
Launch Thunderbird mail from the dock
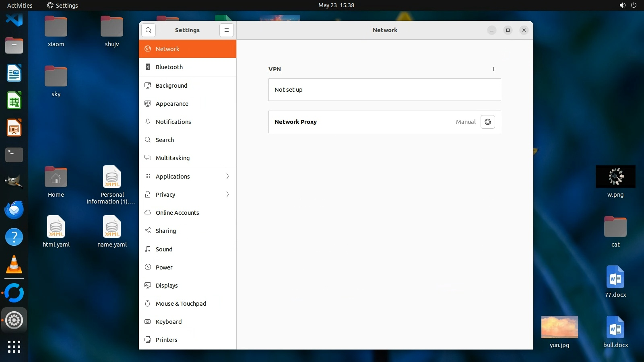point(14,210)
